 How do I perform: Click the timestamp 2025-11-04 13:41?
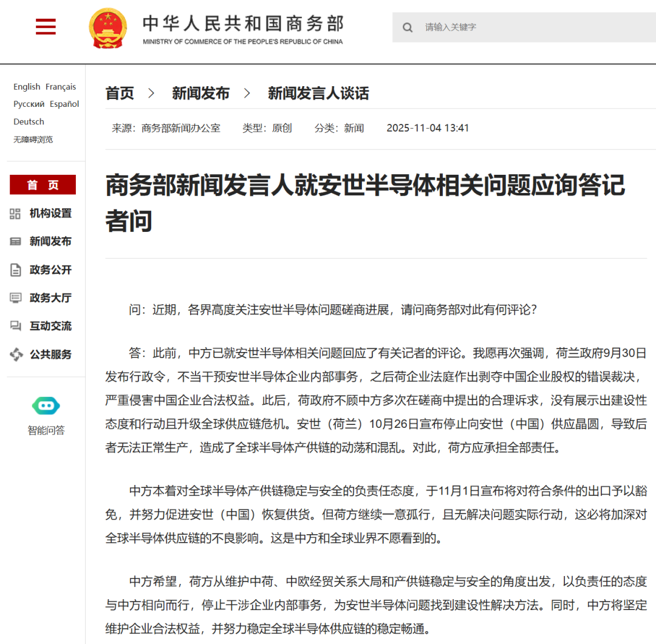click(x=428, y=128)
